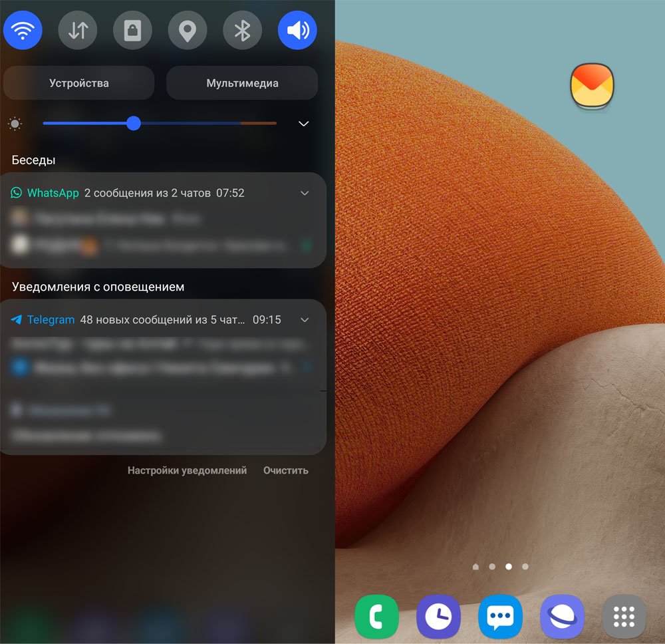Click the brightness sun icon

[15, 124]
